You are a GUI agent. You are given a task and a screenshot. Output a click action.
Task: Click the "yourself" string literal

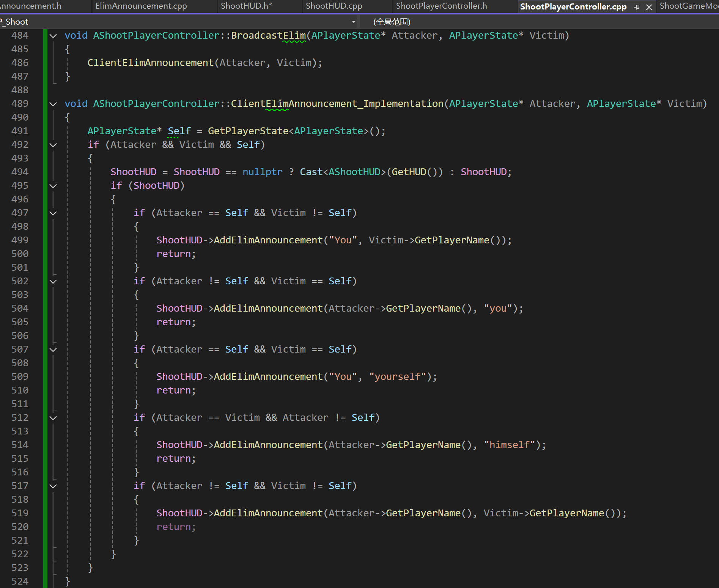[x=398, y=376]
